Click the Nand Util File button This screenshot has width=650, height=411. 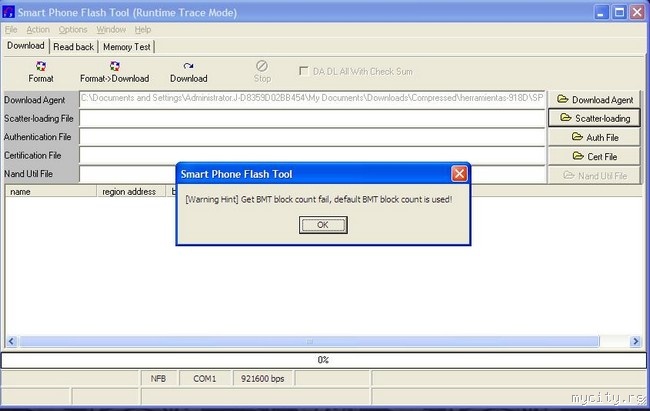click(594, 175)
